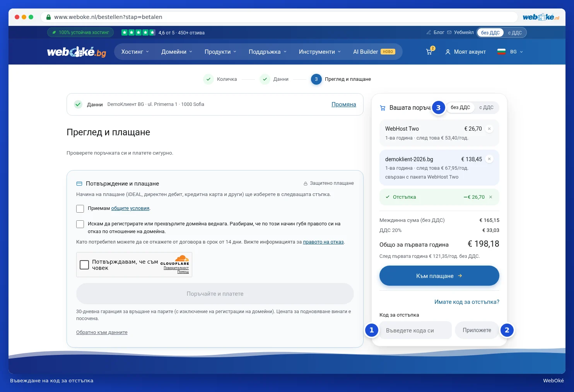Focus the Въведете кода си field
574x392 pixels.
pyautogui.click(x=415, y=330)
